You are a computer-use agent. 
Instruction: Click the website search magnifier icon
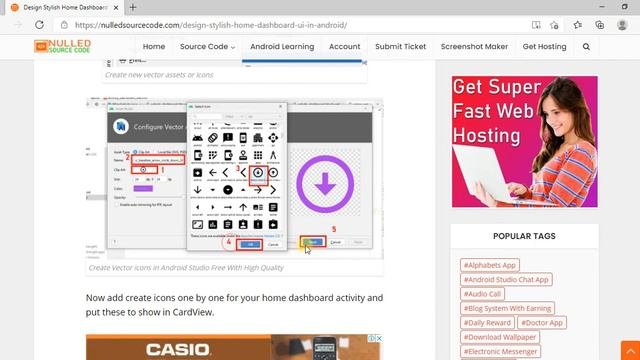[x=586, y=47]
